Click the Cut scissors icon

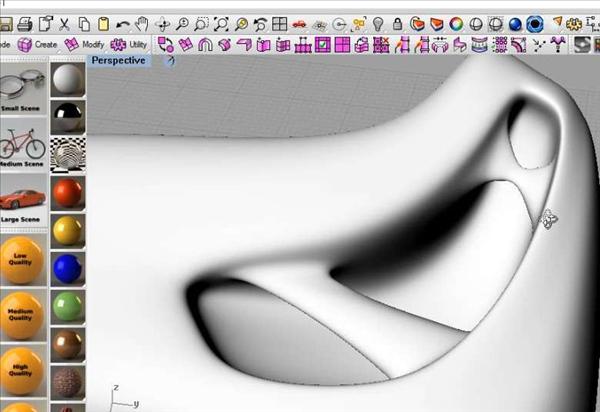[x=64, y=24]
